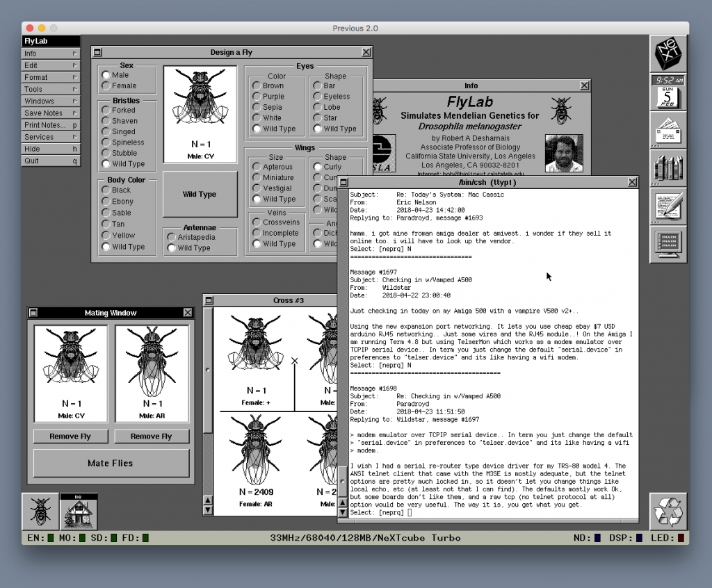
Task: Remove the Male: CV fly from mating window
Action: point(70,436)
